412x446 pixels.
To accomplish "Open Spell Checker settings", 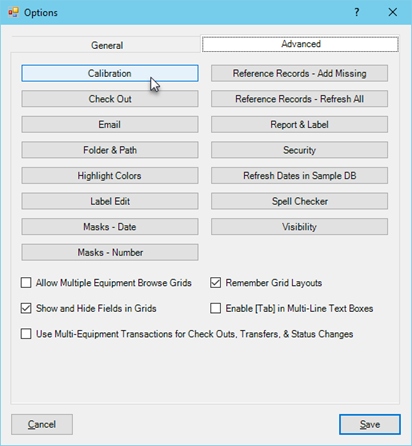I will 299,201.
